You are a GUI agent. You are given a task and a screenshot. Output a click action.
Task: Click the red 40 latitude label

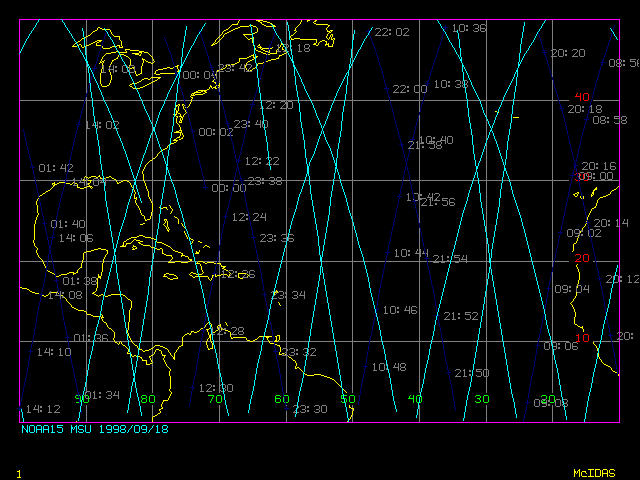click(582, 97)
